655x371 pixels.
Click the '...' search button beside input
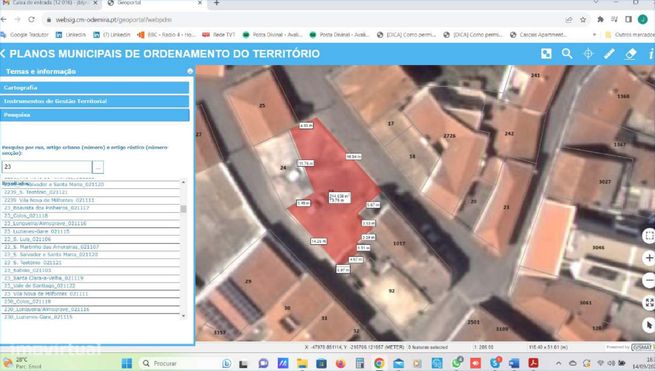98,167
